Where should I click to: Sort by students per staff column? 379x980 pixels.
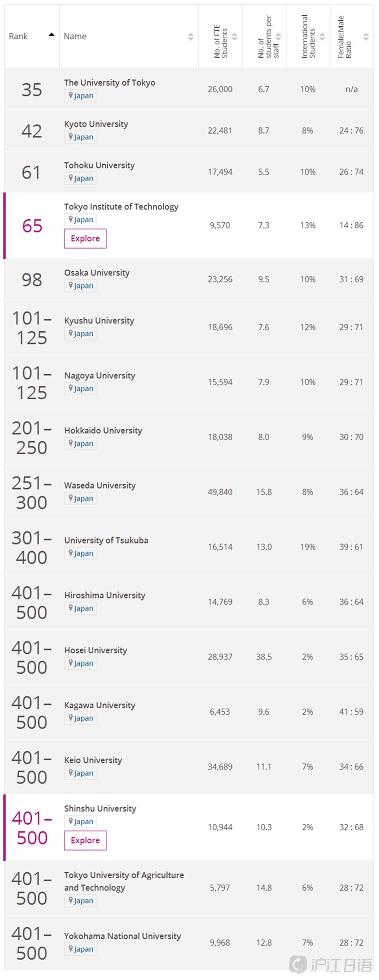278,37
